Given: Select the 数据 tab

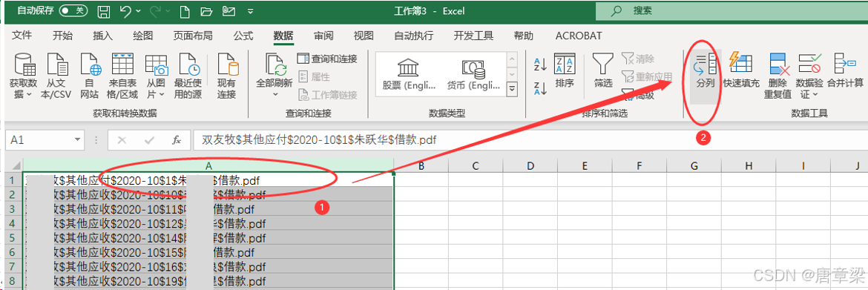Looking at the screenshot, I should (x=283, y=36).
